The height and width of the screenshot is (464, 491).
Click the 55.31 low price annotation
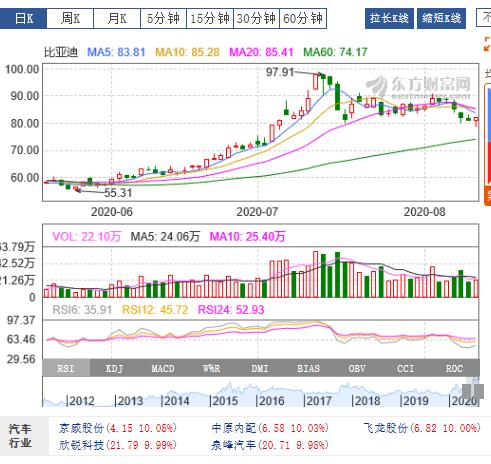pyautogui.click(x=118, y=193)
